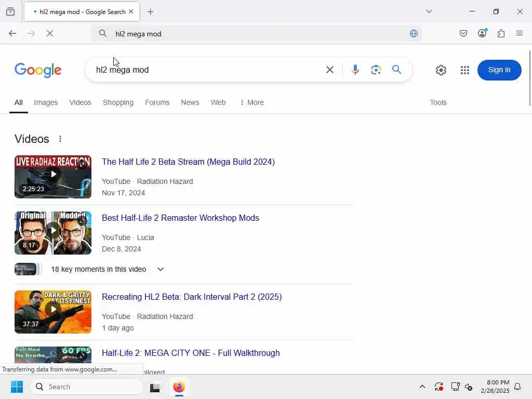
Task: Open the network display tray icon
Action: pyautogui.click(x=455, y=387)
